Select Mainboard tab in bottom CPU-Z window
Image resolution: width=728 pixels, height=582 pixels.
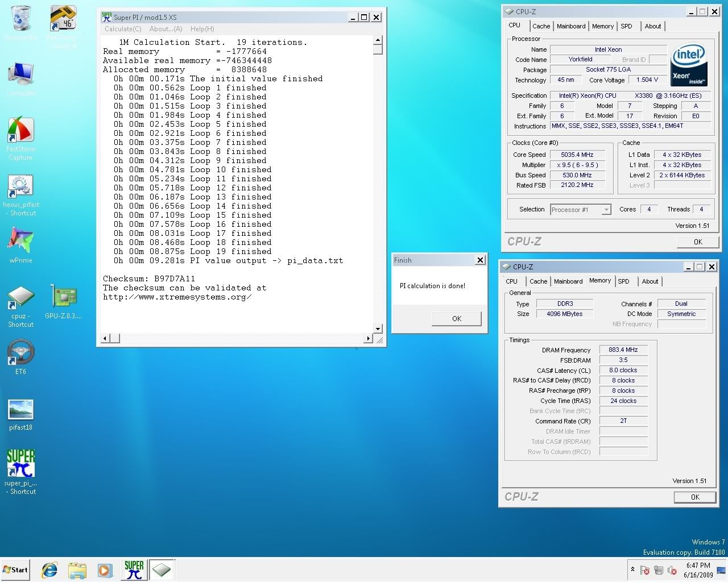pyautogui.click(x=568, y=281)
